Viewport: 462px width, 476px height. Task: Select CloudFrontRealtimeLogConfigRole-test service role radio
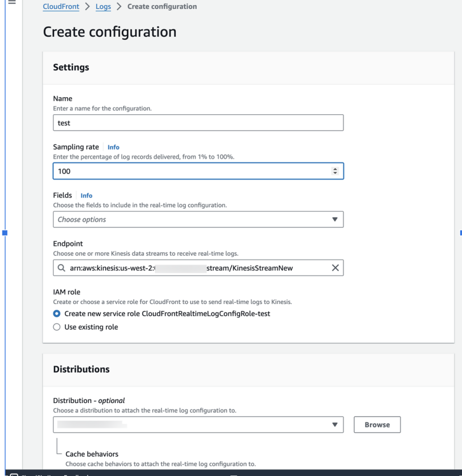56,315
